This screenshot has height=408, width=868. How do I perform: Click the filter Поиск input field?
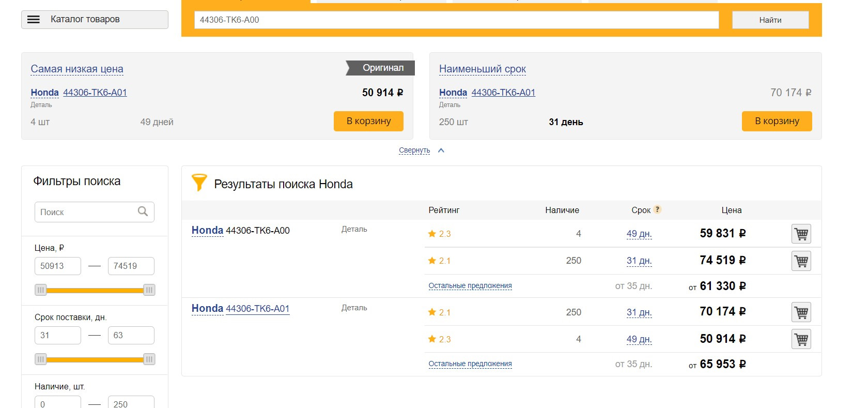95,212
